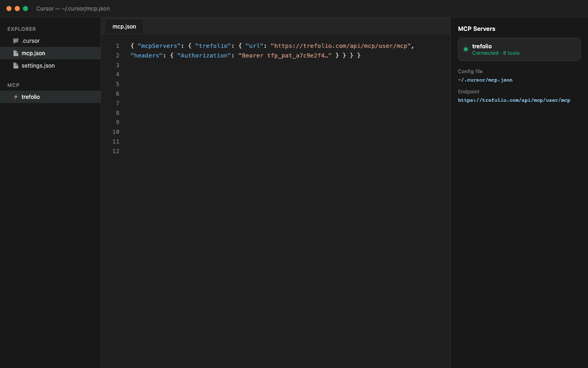Viewport: 588px width, 368px height.
Task: Open the .cursor folder in Explorer
Action: (x=50, y=41)
